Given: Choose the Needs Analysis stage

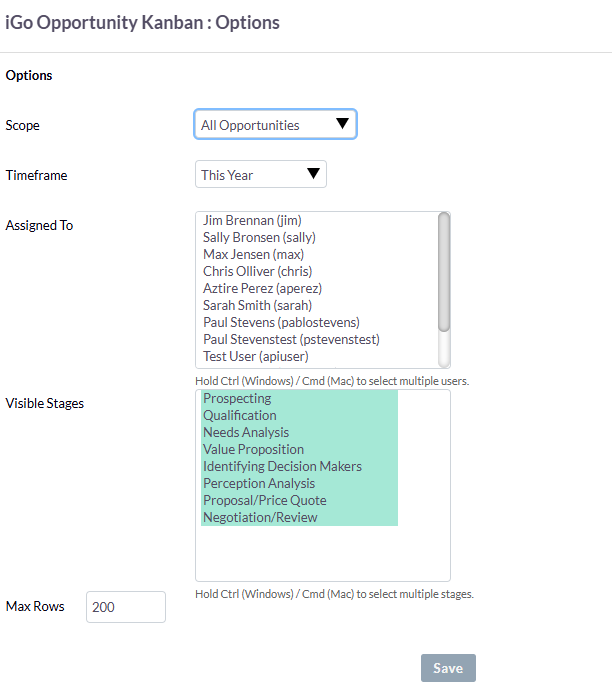Looking at the screenshot, I should tap(246, 432).
